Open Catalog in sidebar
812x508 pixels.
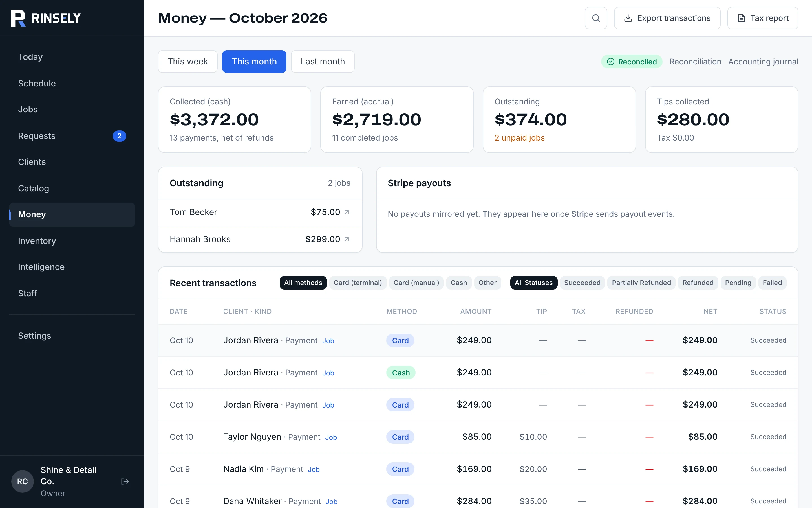point(72,188)
